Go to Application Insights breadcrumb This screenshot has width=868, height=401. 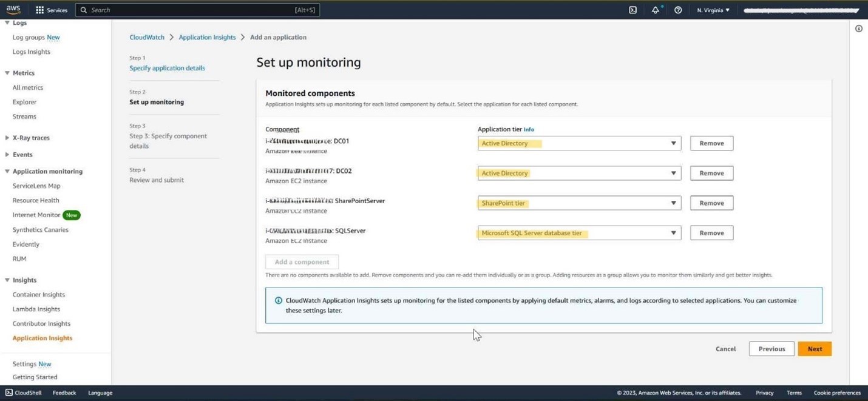tap(207, 37)
